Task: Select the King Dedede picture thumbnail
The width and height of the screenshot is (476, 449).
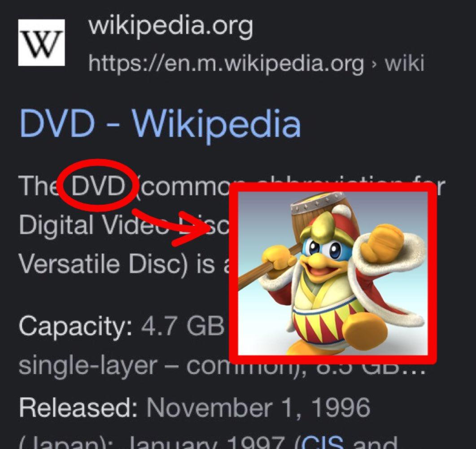Action: click(333, 273)
